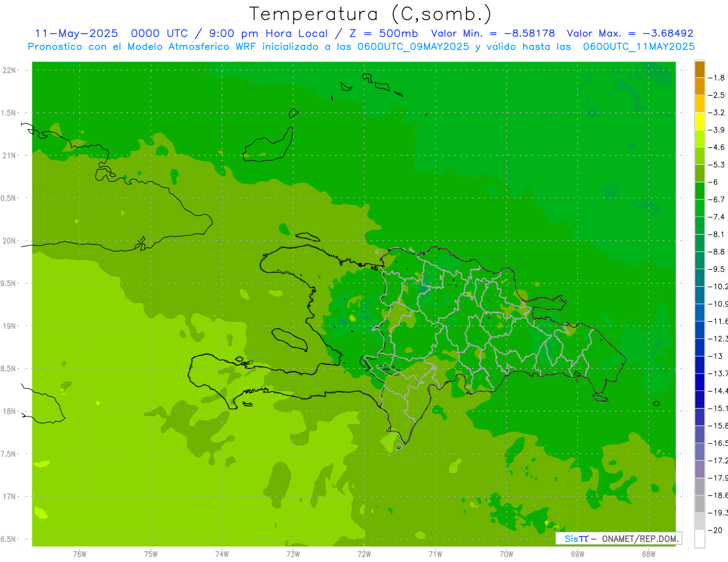Click the '19N' latitude axis label
This screenshot has width=728, height=562.
(x=8, y=326)
